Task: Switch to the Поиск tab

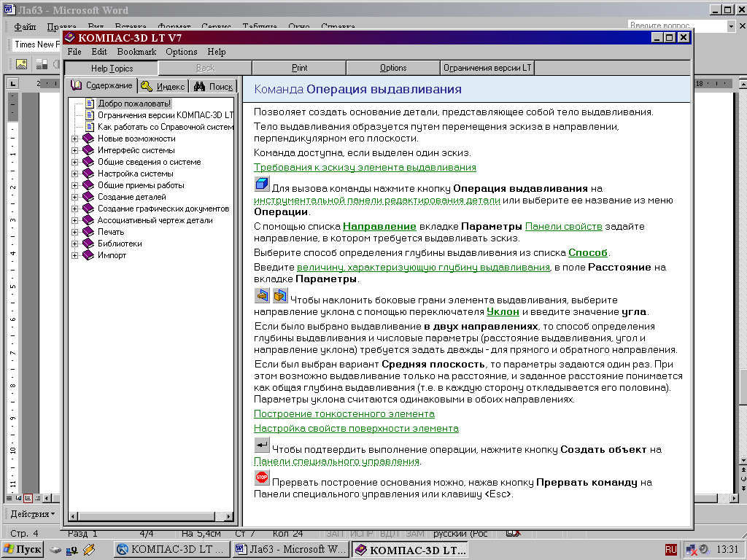Action: (214, 86)
